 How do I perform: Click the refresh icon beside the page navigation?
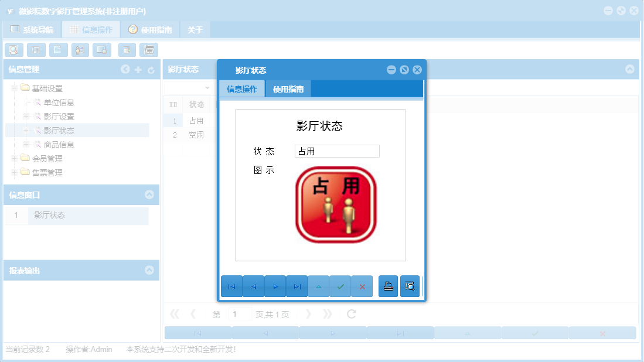pyautogui.click(x=350, y=313)
